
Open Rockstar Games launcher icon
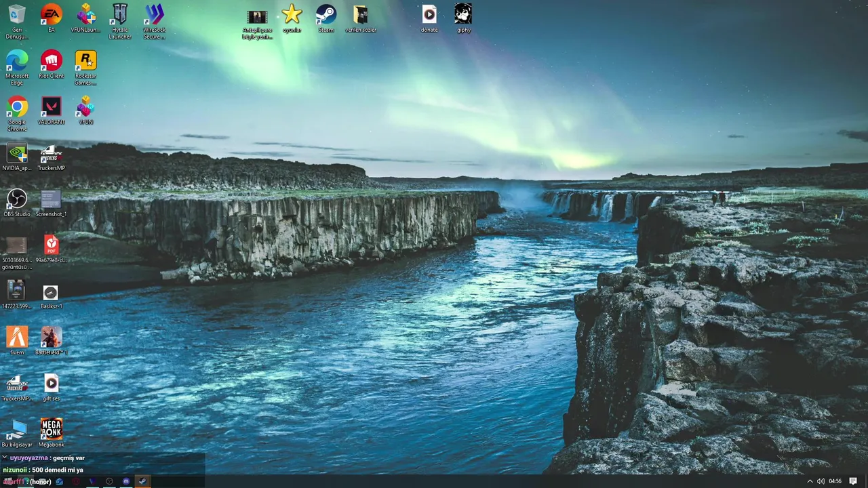[85, 68]
